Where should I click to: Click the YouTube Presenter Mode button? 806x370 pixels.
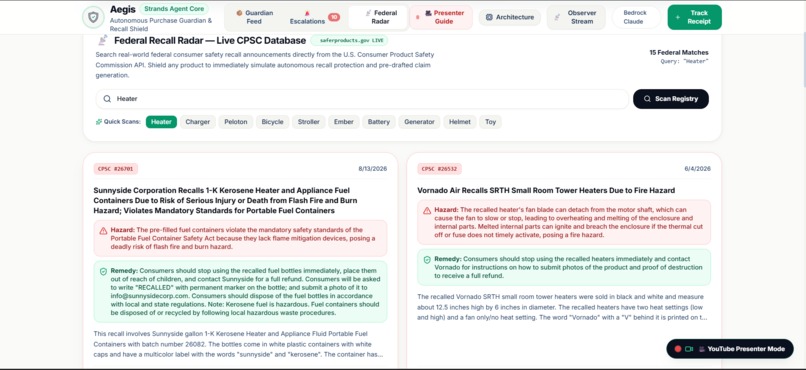tap(729, 349)
